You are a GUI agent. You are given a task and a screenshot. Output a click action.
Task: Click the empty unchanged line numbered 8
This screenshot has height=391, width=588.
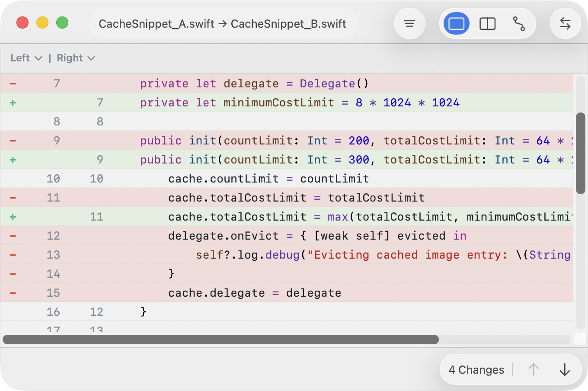(x=287, y=122)
